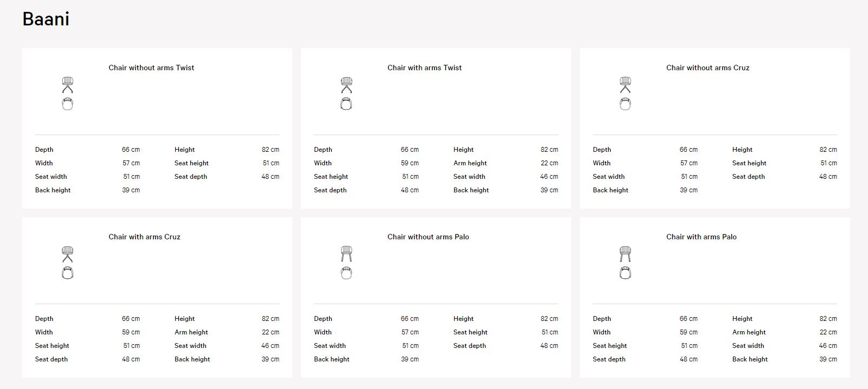This screenshot has height=389, width=868.
Task: Select the Baani page heading
Action: click(x=46, y=19)
